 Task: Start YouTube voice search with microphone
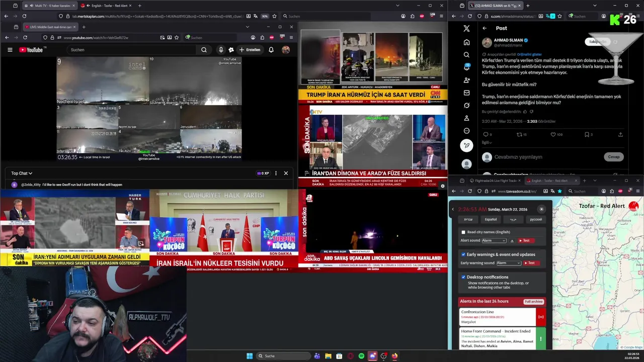tap(221, 50)
